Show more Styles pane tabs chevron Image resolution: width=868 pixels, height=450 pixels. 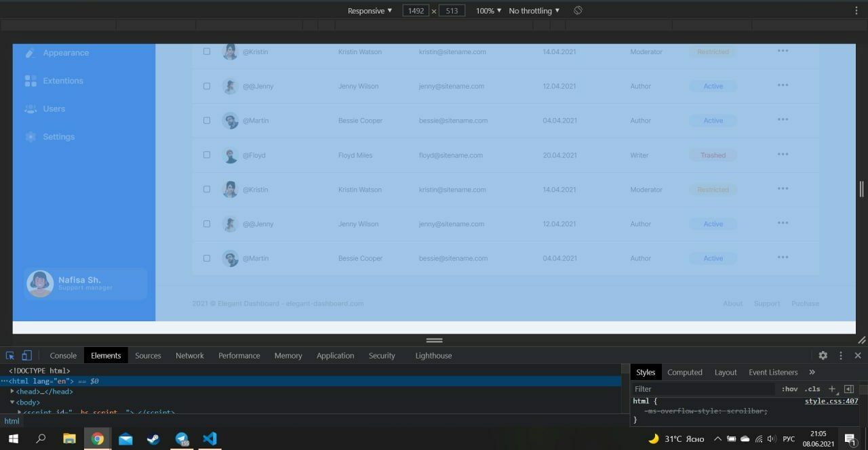pyautogui.click(x=812, y=372)
